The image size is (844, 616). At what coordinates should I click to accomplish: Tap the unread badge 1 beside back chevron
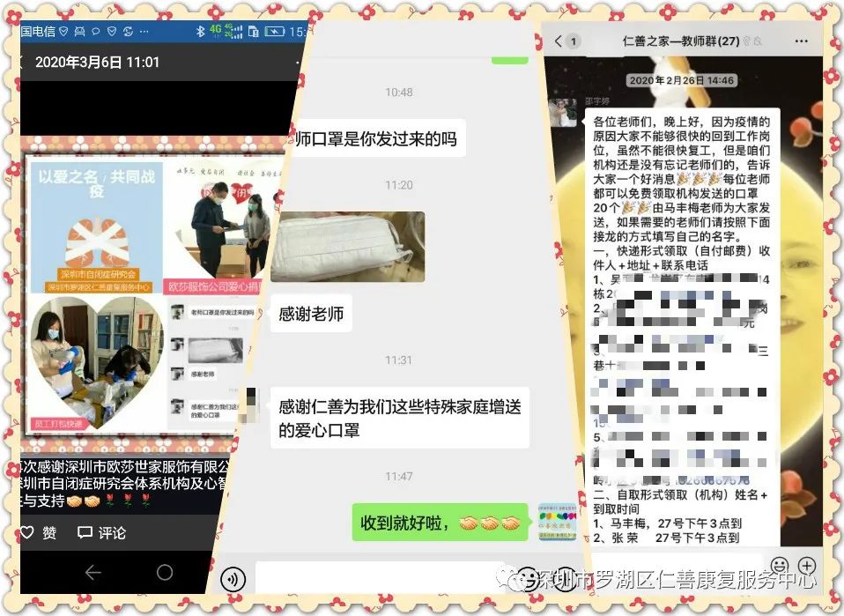point(574,41)
